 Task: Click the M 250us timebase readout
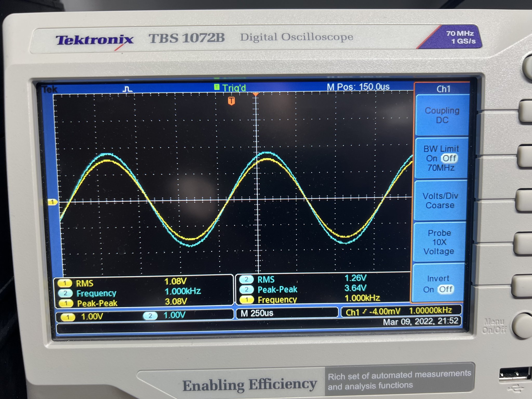[257, 313]
